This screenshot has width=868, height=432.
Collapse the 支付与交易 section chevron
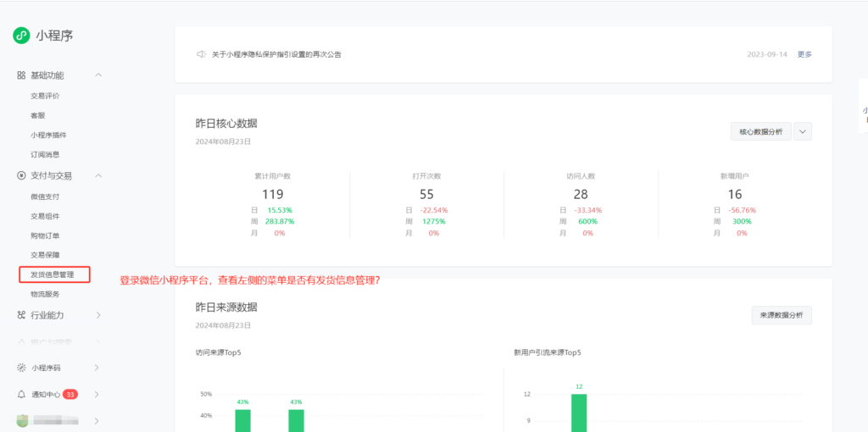click(x=98, y=175)
